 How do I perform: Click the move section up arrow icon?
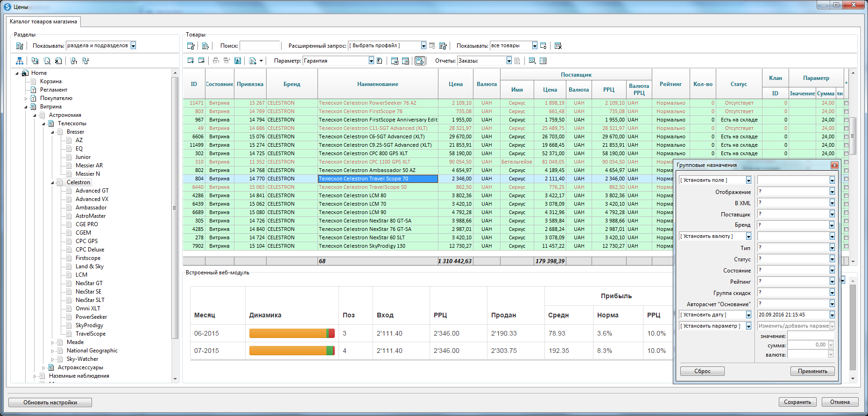pyautogui.click(x=74, y=61)
